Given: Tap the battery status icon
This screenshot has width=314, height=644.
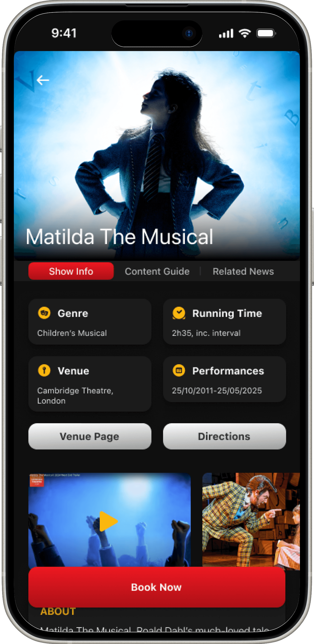Looking at the screenshot, I should coord(266,33).
